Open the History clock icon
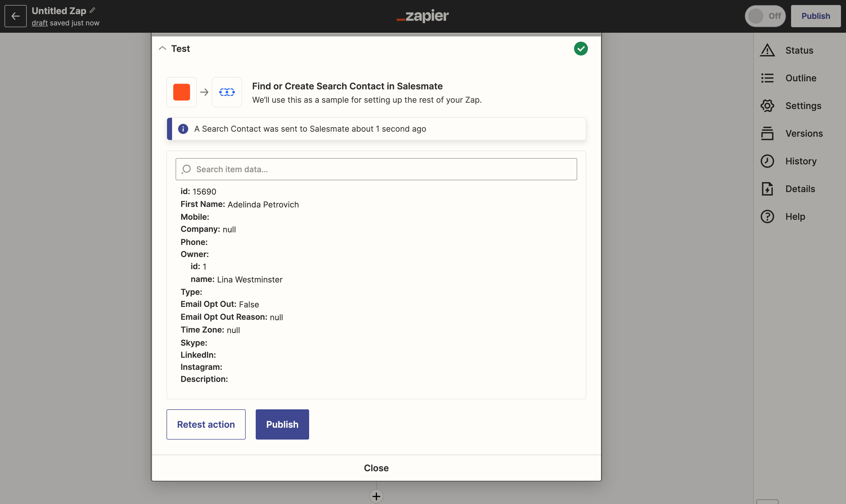Screen dimensions: 846x504 click(x=767, y=161)
